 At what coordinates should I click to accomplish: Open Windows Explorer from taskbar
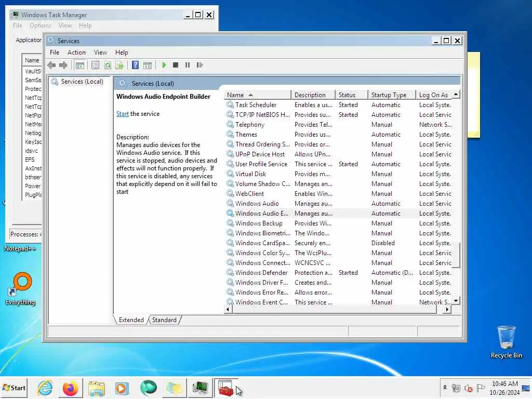click(x=97, y=388)
